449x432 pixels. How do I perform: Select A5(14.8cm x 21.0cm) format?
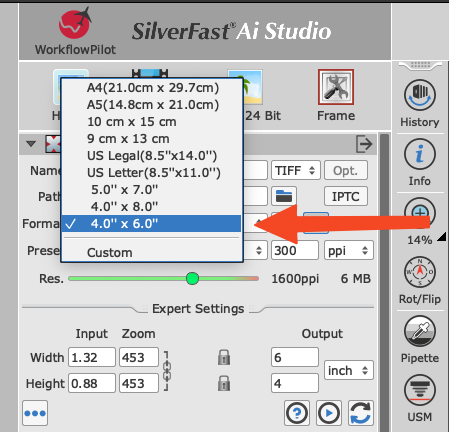point(151,105)
